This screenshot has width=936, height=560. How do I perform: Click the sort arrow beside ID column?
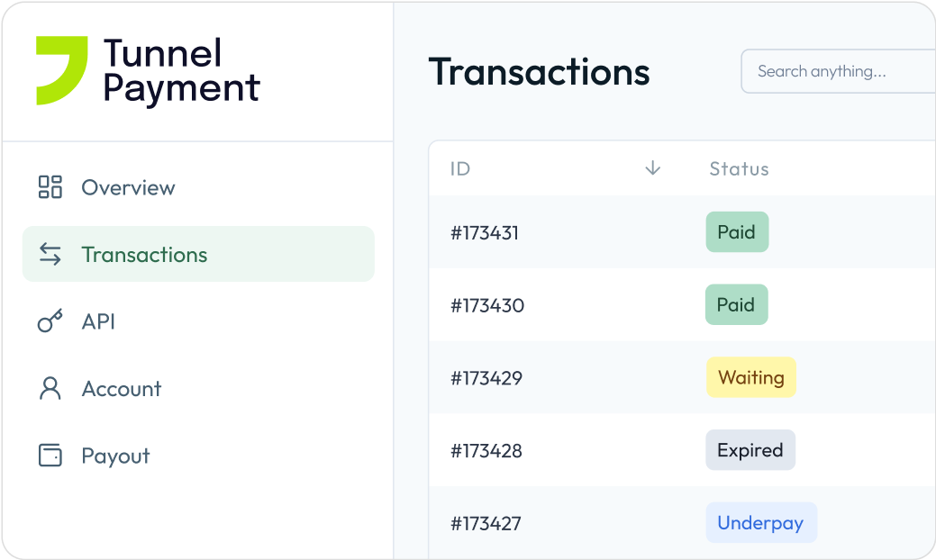(x=652, y=168)
